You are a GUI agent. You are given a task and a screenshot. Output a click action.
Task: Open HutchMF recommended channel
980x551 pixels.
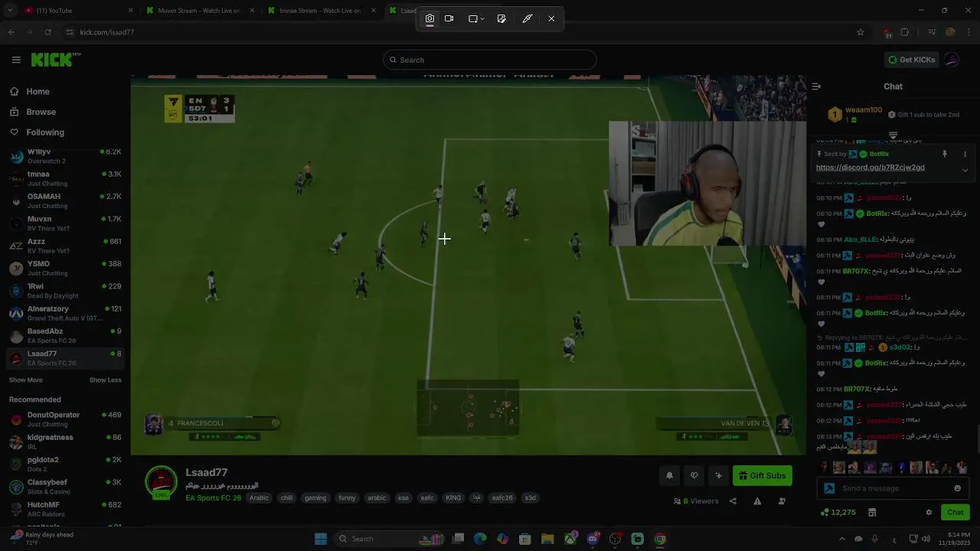(65, 509)
